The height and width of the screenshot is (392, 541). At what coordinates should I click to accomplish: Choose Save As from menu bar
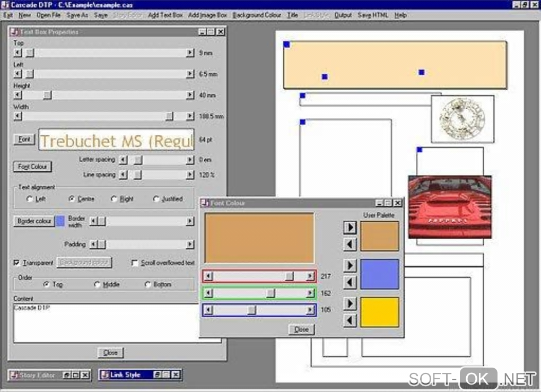(77, 15)
